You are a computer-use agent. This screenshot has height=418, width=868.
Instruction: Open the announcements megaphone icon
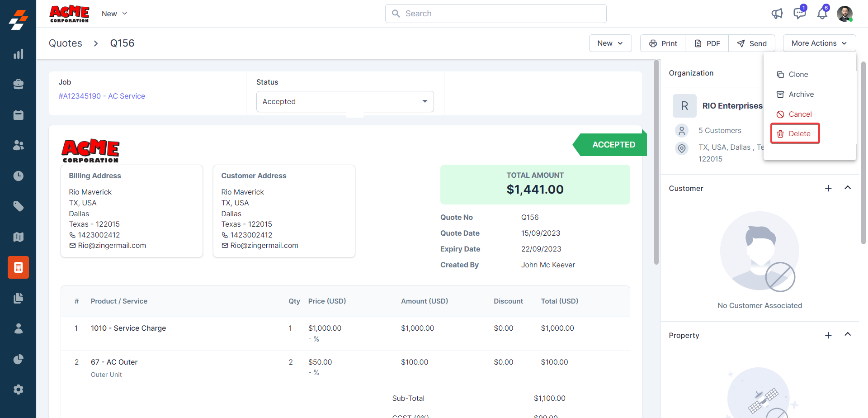(x=777, y=14)
